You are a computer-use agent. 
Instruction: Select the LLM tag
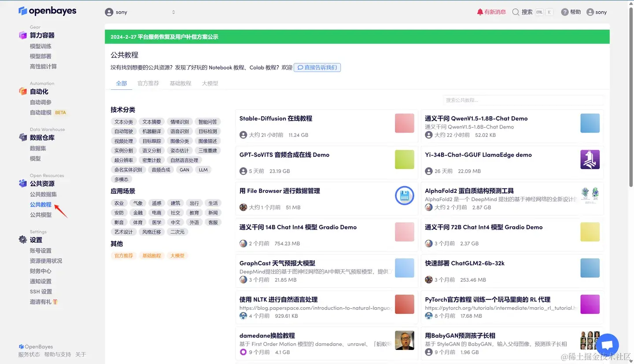[x=203, y=170]
